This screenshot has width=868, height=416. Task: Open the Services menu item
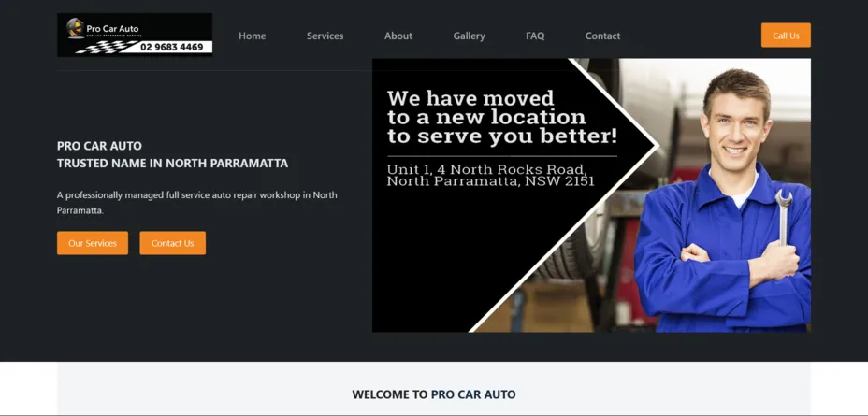325,36
